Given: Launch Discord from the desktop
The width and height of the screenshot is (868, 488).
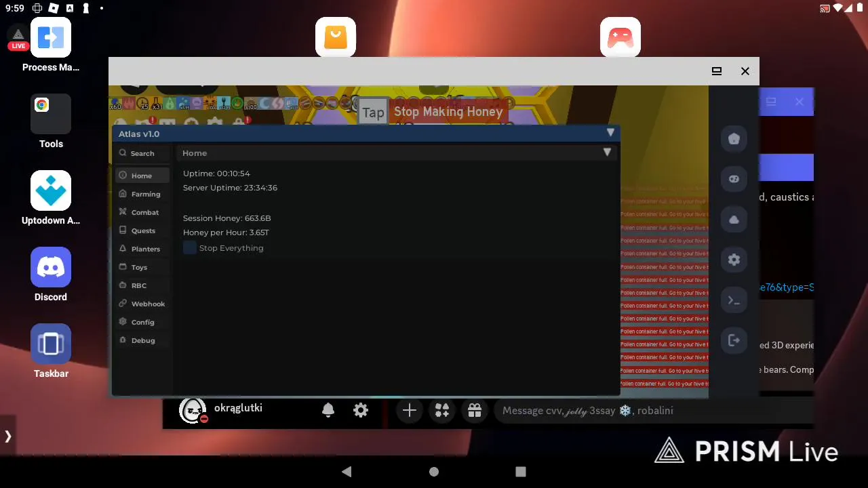Looking at the screenshot, I should tap(51, 274).
